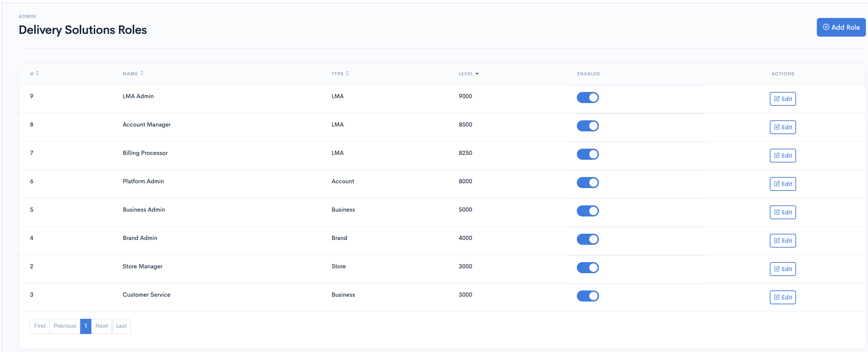Sort the table by # column
Screen dimensions: 868x352
35,73
